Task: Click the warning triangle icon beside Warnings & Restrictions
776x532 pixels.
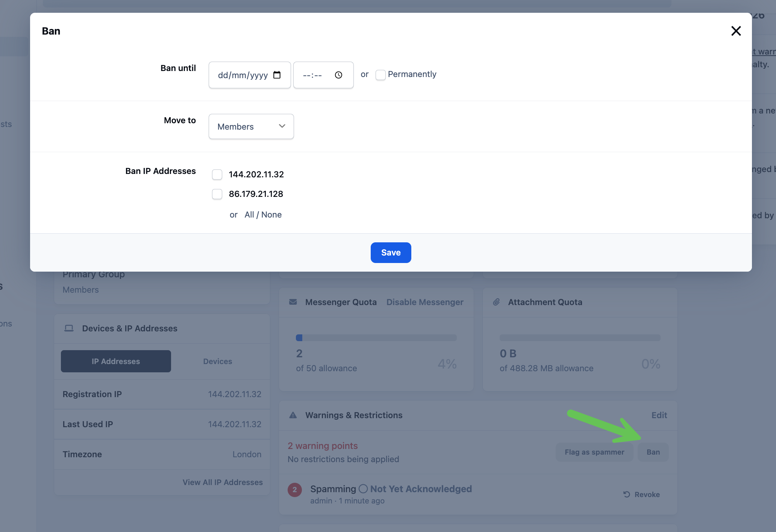Action: [x=293, y=415]
